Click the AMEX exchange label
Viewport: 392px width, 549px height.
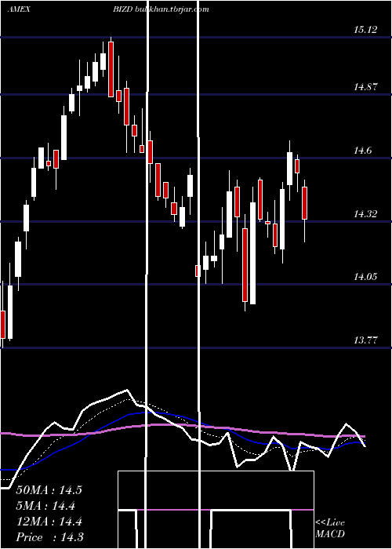coord(19,9)
